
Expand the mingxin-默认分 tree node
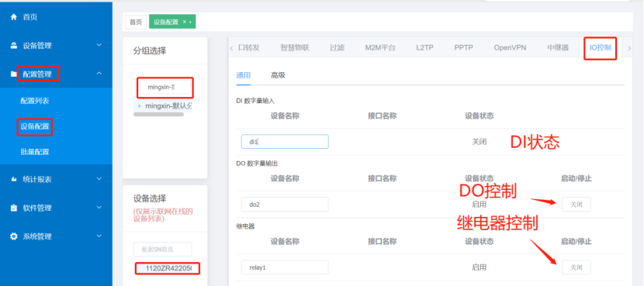pos(140,106)
